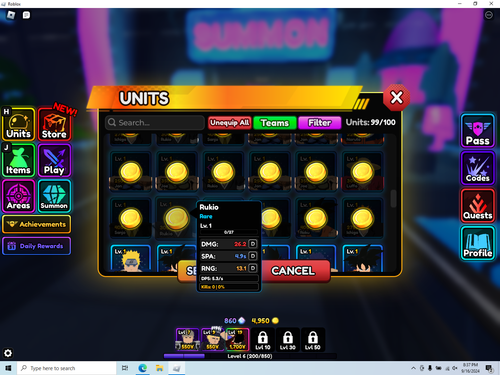Image resolution: width=500 pixels, height=375 pixels.
Task: Click the 'Units: 99/100' counter text
Action: point(371,122)
